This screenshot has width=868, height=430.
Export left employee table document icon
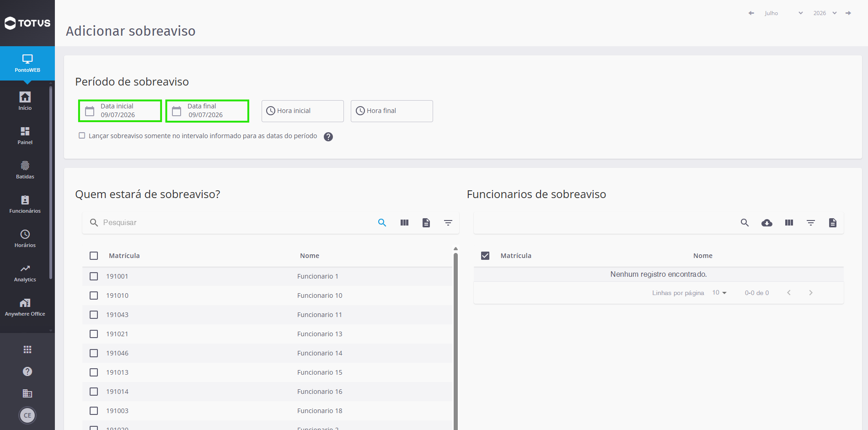coord(426,223)
